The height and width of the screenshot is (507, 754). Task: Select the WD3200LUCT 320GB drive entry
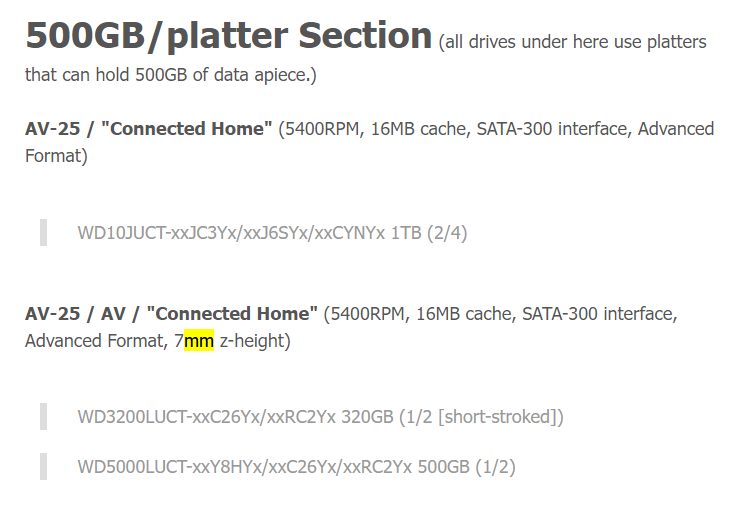coord(320,417)
